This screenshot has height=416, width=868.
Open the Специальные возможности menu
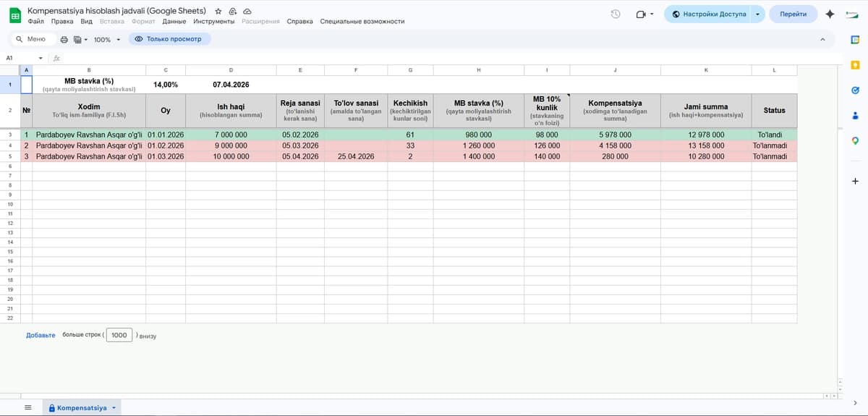[x=362, y=22]
